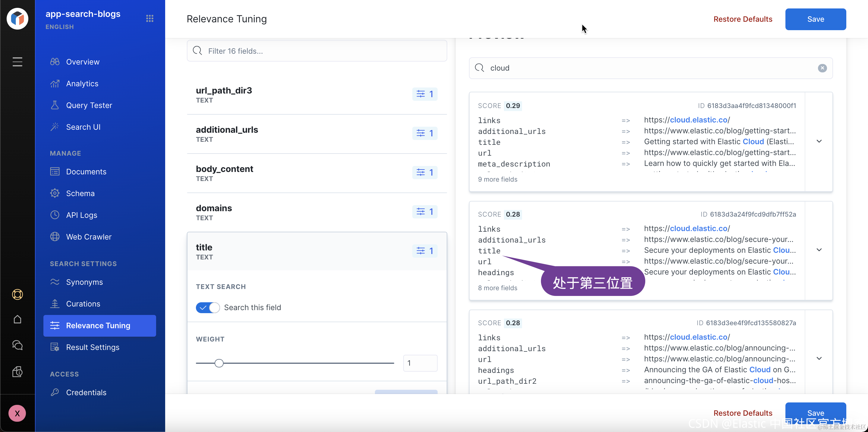Navigate to Web Crawler page
Screen dimensions: 868x432
tap(89, 237)
